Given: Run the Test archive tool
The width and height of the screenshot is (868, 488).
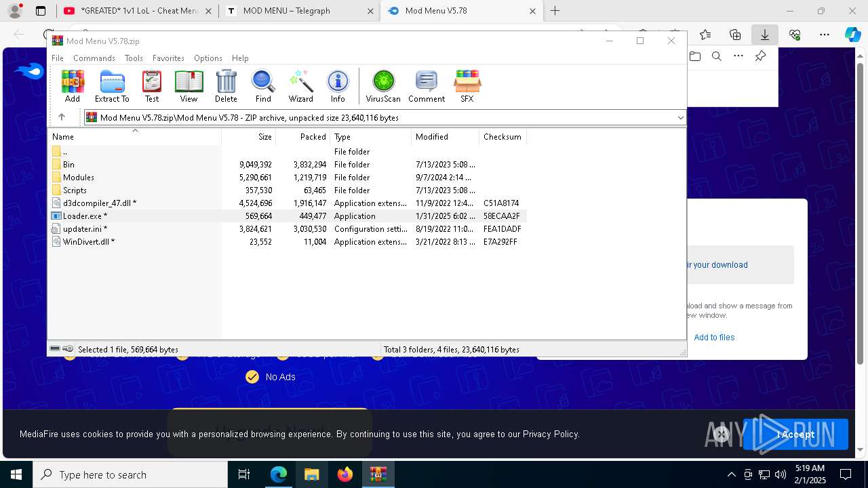Looking at the screenshot, I should click(x=152, y=86).
